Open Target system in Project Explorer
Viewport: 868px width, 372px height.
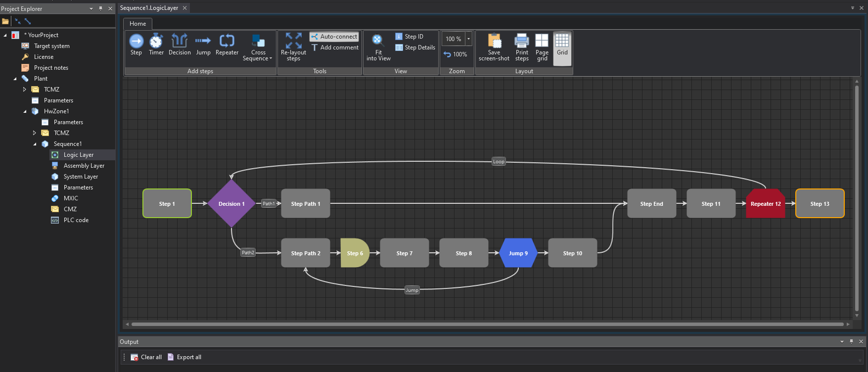pyautogui.click(x=52, y=46)
